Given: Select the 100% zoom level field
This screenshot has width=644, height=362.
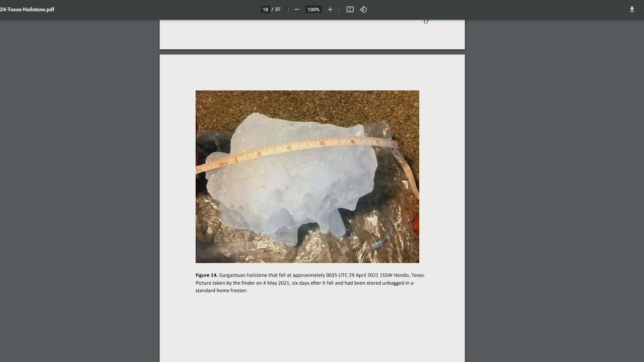Looking at the screenshot, I should pyautogui.click(x=313, y=10).
